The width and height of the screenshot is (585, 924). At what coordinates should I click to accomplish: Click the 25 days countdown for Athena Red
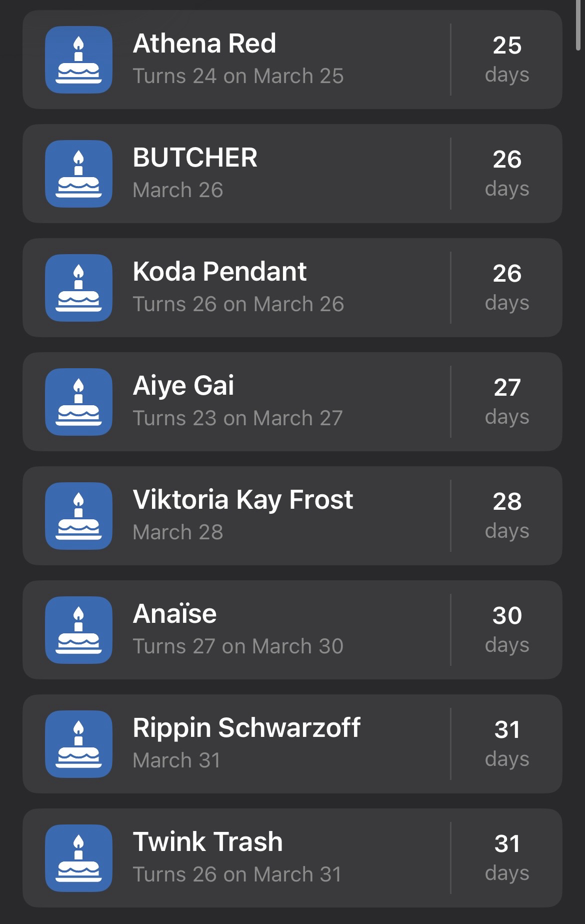[506, 59]
